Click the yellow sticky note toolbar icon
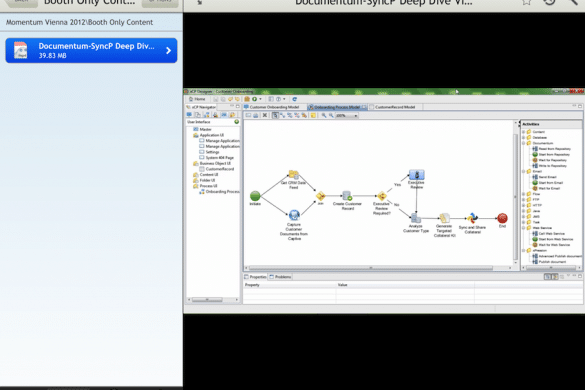The image size is (585, 390). point(313,116)
